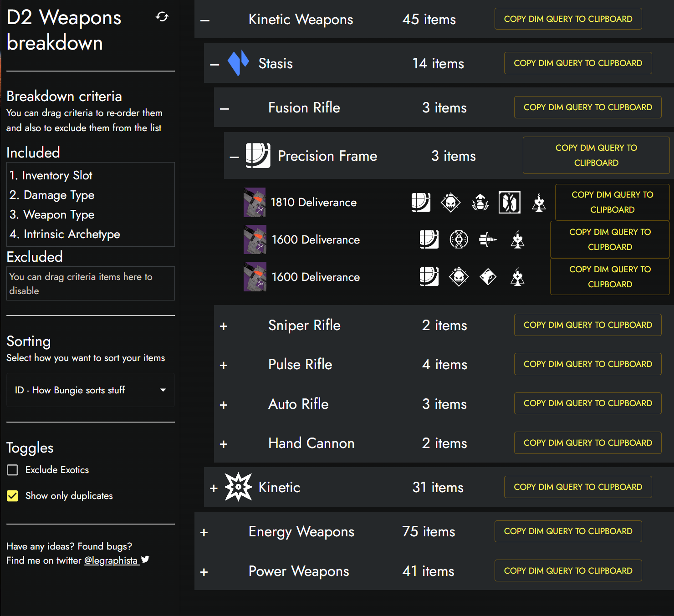Open the ID - How Bungie sorts stuff dropdown
Screen dimensions: 674x616
pyautogui.click(x=90, y=390)
